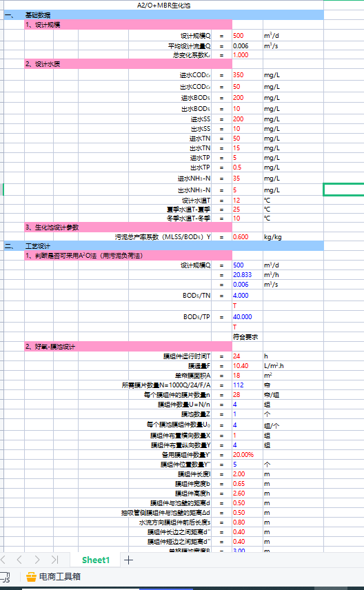364x590 pixels.
Task: Select the 工艺设计 section header row
Action: pos(163,246)
